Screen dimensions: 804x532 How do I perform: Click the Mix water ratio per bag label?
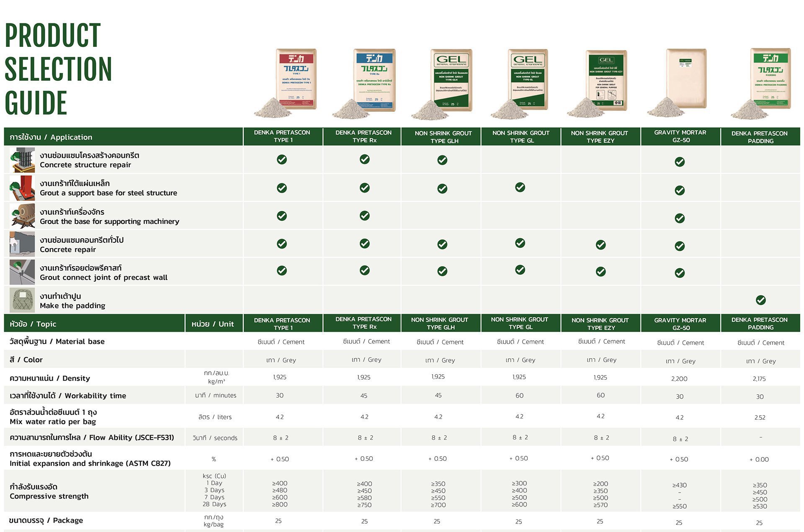click(53, 417)
